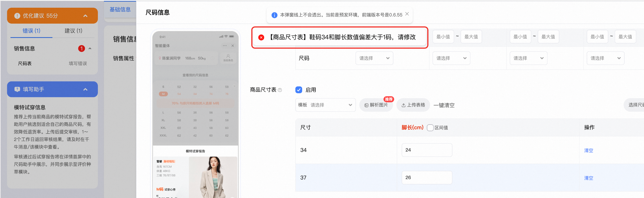Screen dimensions: 644x198
Task: Click the M size pill in phone preview
Action: pos(163,94)
